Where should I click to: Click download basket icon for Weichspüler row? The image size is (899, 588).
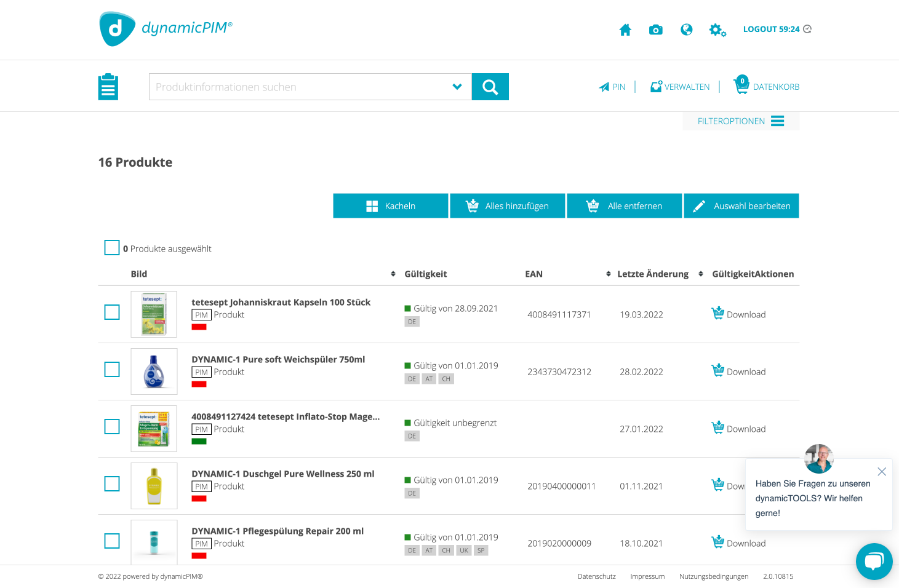[x=717, y=370]
